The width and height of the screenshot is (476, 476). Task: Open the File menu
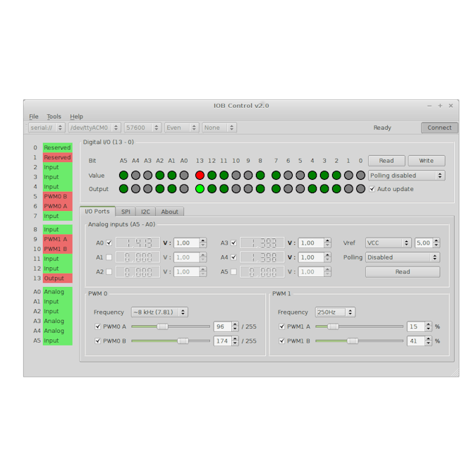click(x=34, y=116)
